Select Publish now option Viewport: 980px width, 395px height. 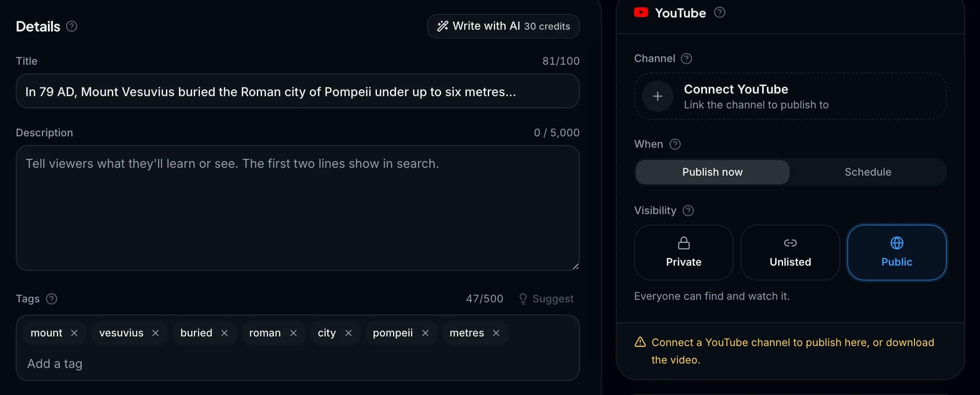click(712, 172)
